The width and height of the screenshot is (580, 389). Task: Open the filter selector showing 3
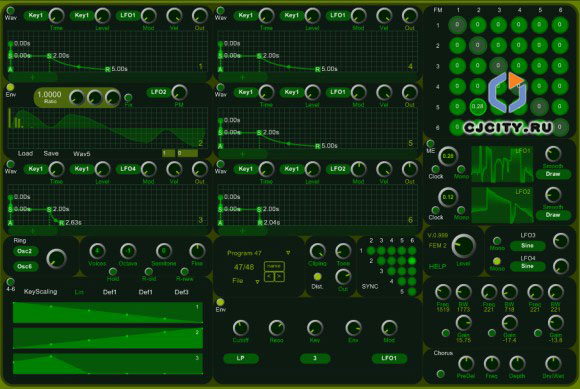click(x=315, y=358)
